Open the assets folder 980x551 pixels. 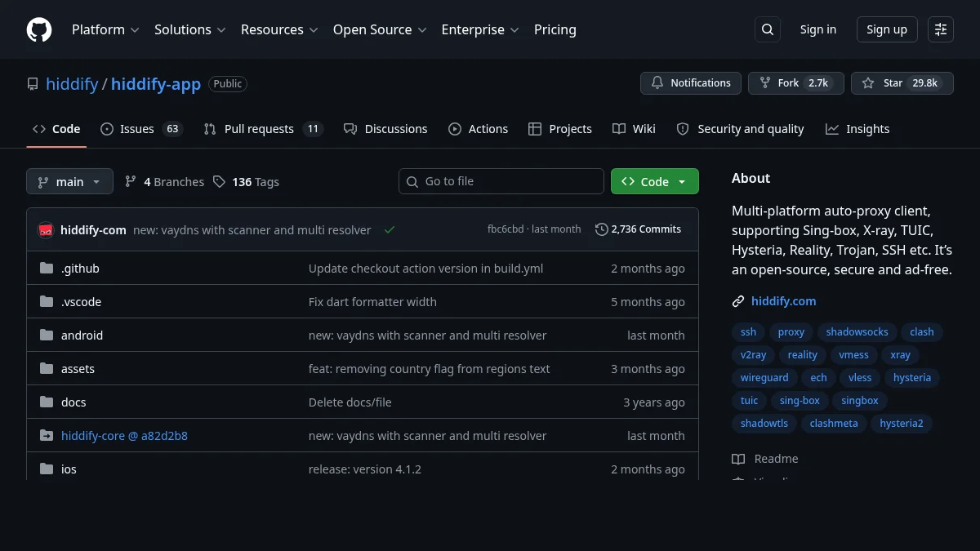[78, 369]
